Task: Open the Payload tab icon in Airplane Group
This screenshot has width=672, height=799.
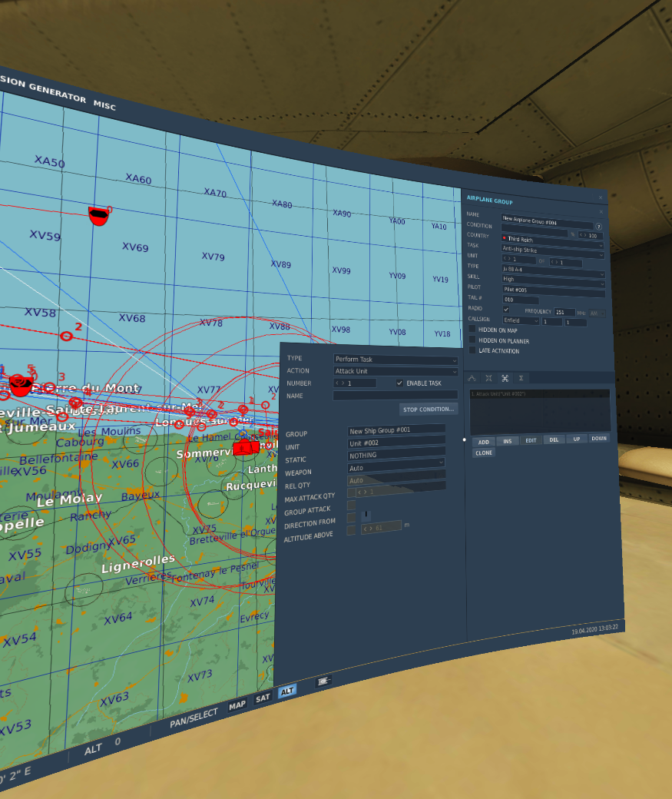Action: click(x=488, y=377)
